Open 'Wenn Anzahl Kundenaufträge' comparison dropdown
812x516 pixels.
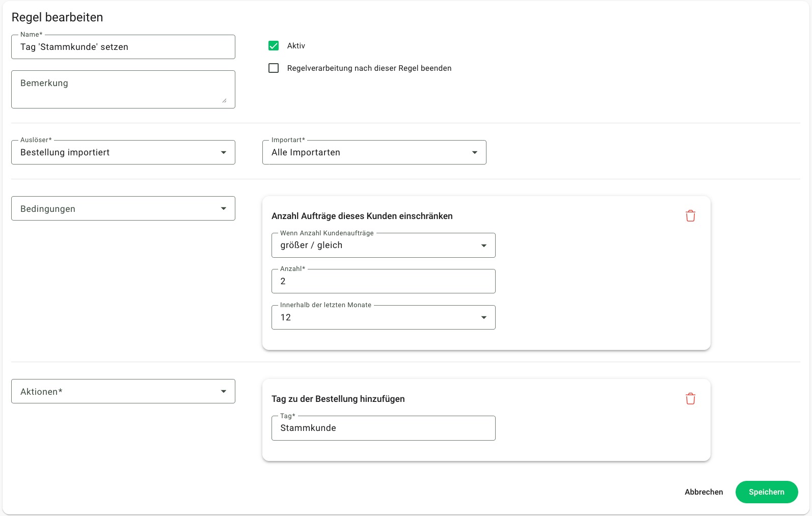[x=384, y=246]
